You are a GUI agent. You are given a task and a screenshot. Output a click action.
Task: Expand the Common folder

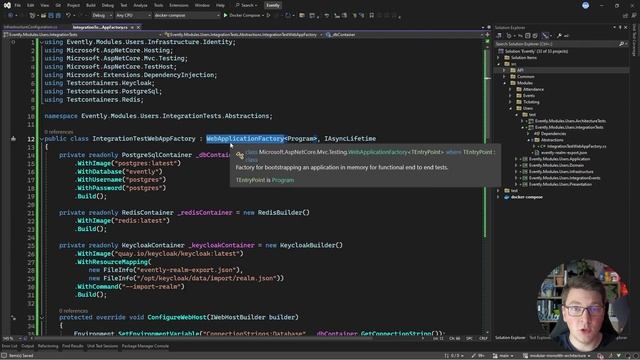coord(504,76)
